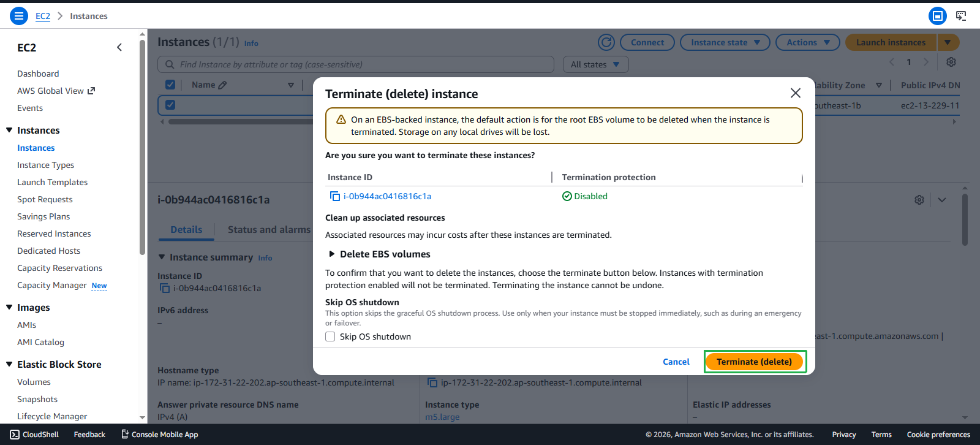This screenshot has width=980, height=445.
Task: Switch to the Details tab
Action: 186,229
